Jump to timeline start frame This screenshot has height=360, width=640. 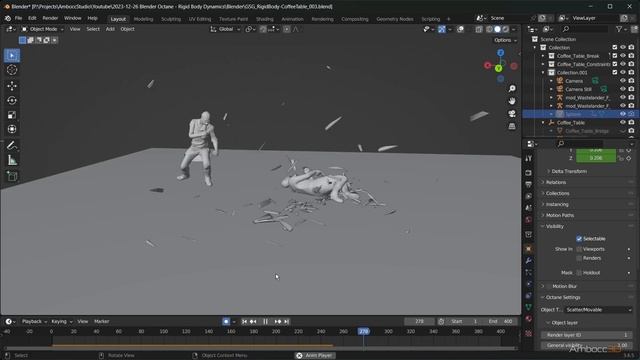click(244, 322)
